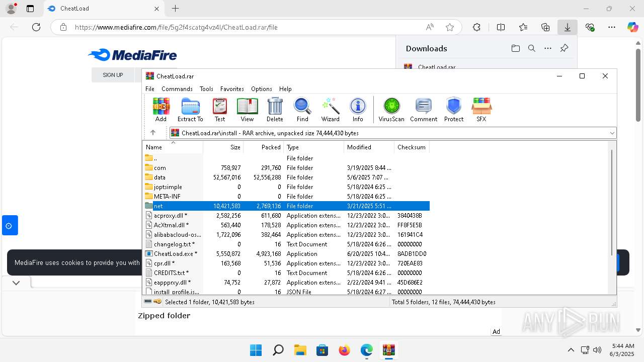This screenshot has height=362, width=644.
Task: Open the Commands menu
Action: pos(177,88)
